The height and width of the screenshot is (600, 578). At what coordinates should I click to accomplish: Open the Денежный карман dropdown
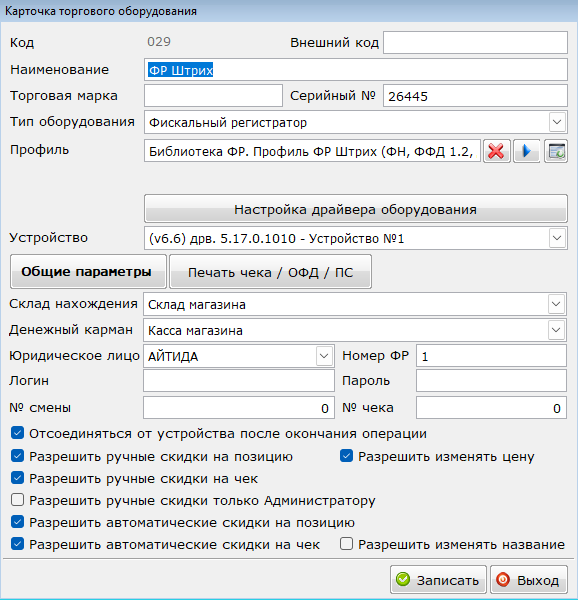click(x=556, y=330)
